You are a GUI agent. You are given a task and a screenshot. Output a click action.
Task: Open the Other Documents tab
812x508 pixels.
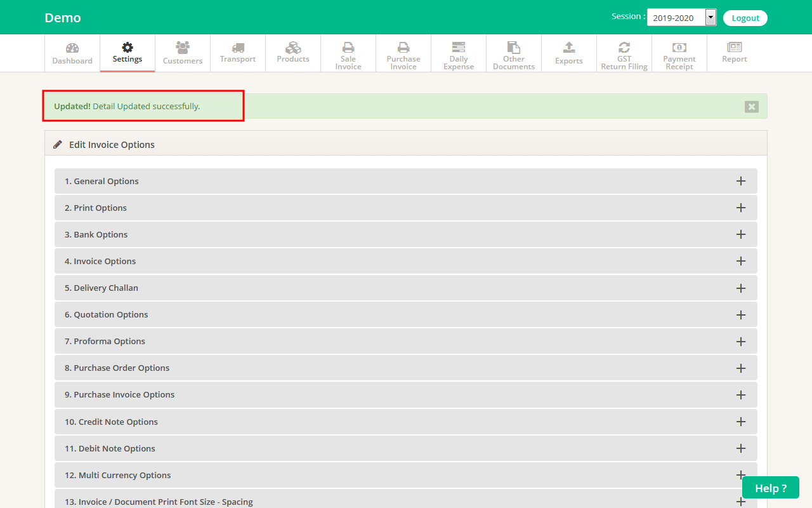coord(514,54)
